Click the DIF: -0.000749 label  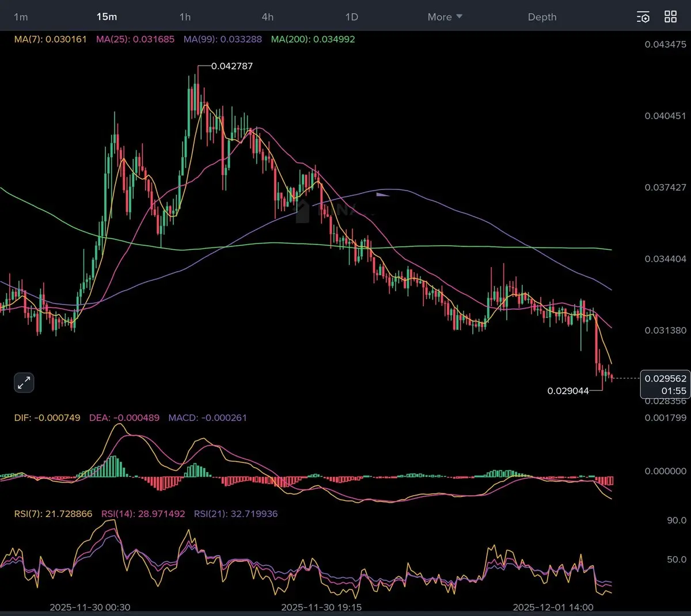47,417
